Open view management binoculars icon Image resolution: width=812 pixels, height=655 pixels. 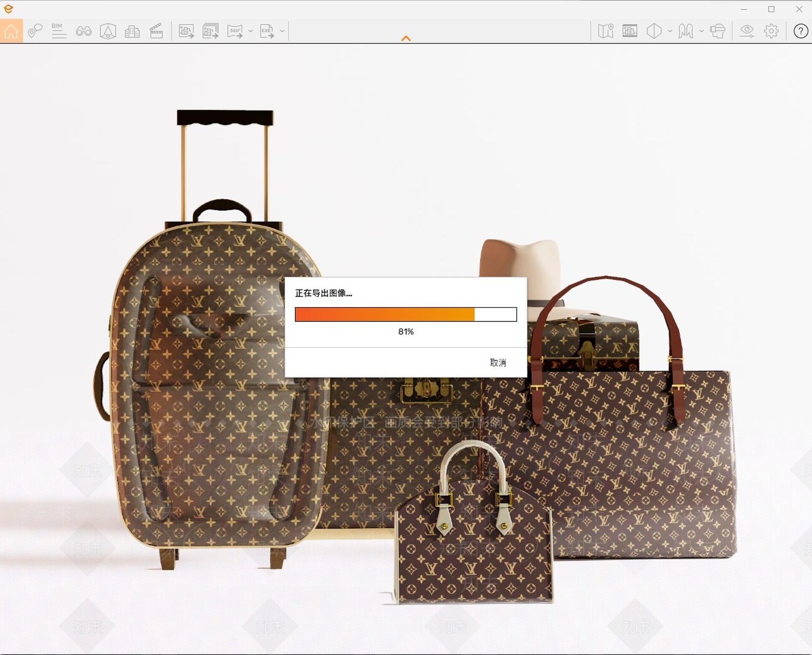(x=84, y=31)
